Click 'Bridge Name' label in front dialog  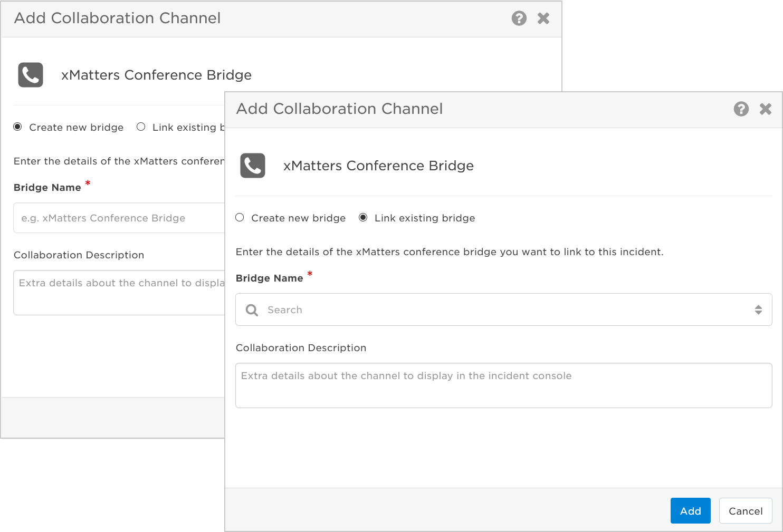(270, 278)
